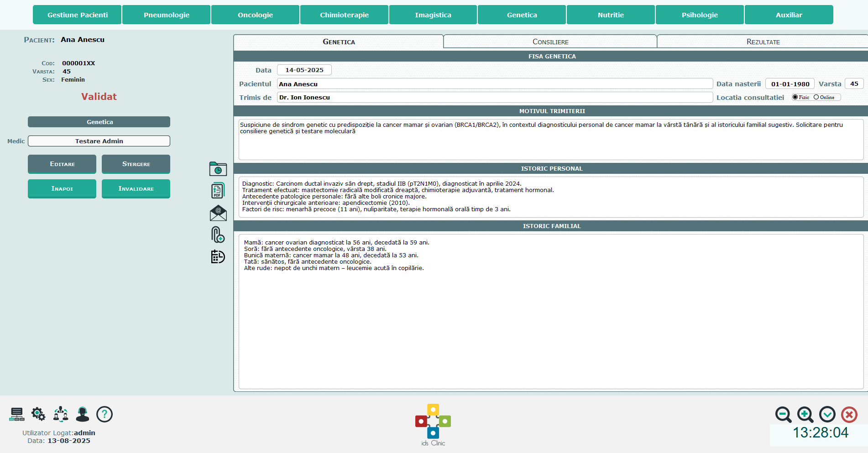
Task: Open the Imagistica menu
Action: (433, 15)
